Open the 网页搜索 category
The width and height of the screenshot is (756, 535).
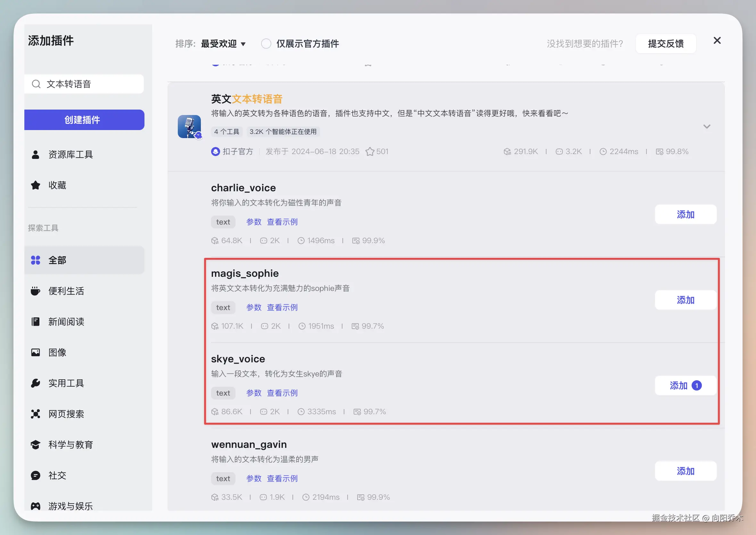66,414
